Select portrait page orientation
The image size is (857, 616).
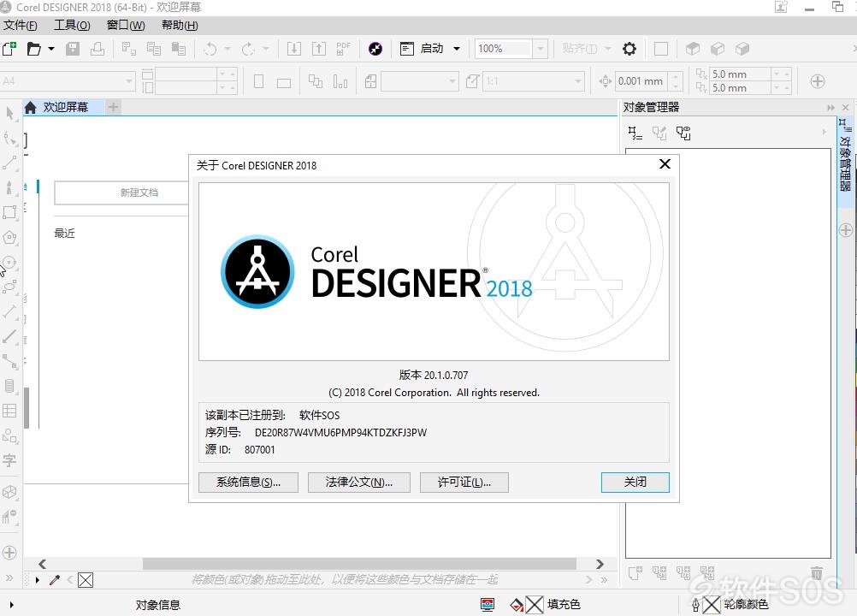(x=259, y=81)
